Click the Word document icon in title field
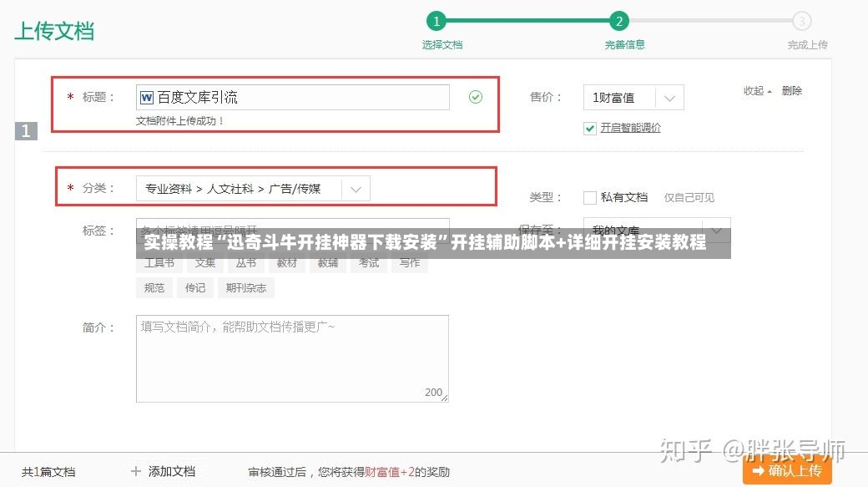Image resolution: width=868 pixels, height=487 pixels. [147, 98]
